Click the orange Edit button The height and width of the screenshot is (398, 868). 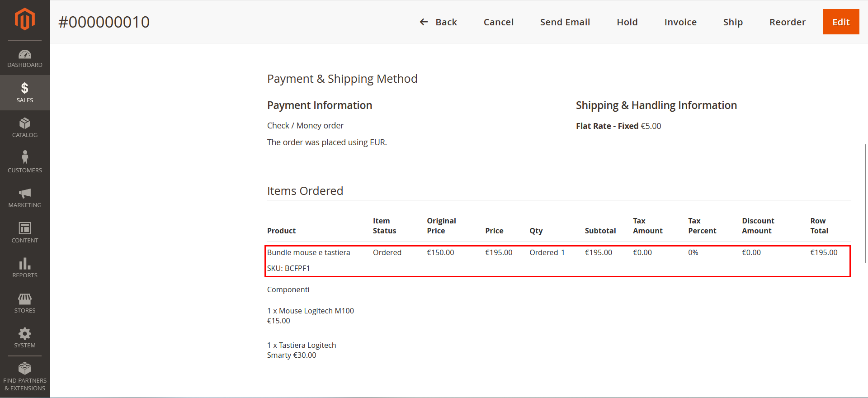coord(841,22)
